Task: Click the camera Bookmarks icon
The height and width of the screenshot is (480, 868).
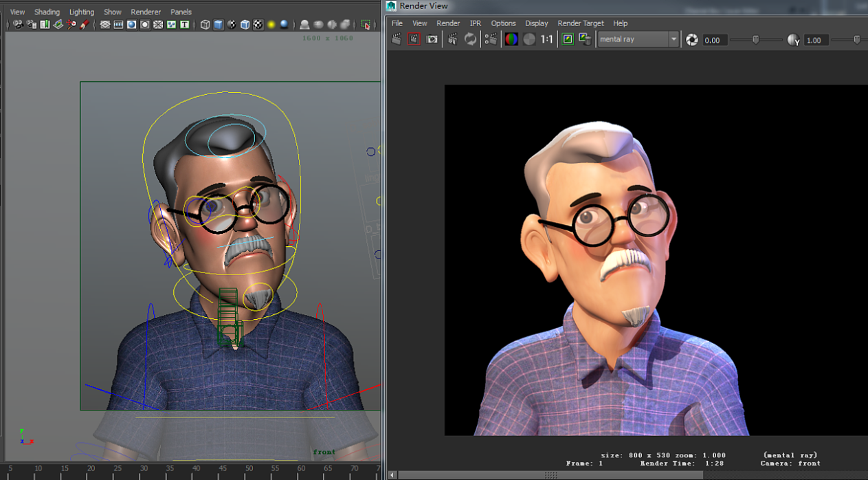Action: 45,25
